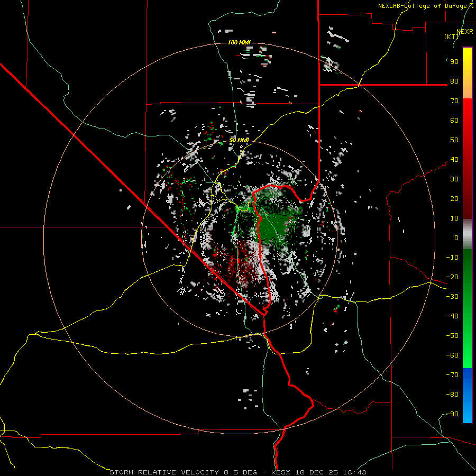This screenshot has width=476, height=476.
Task: Click the "10 DEC 25 18:48" timestamp
Action: point(331,472)
